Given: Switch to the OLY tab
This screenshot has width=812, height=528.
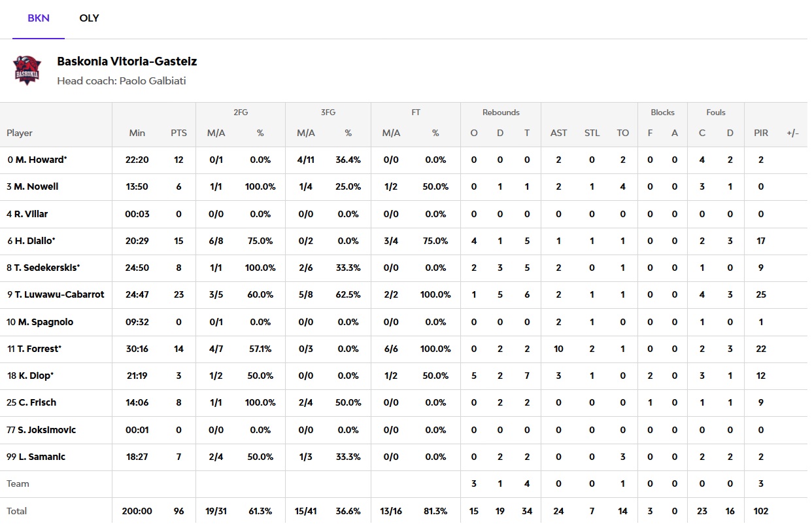Looking at the screenshot, I should point(89,18).
